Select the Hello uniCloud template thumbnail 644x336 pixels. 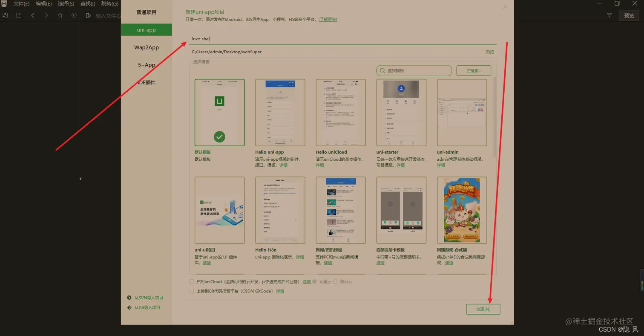click(341, 113)
